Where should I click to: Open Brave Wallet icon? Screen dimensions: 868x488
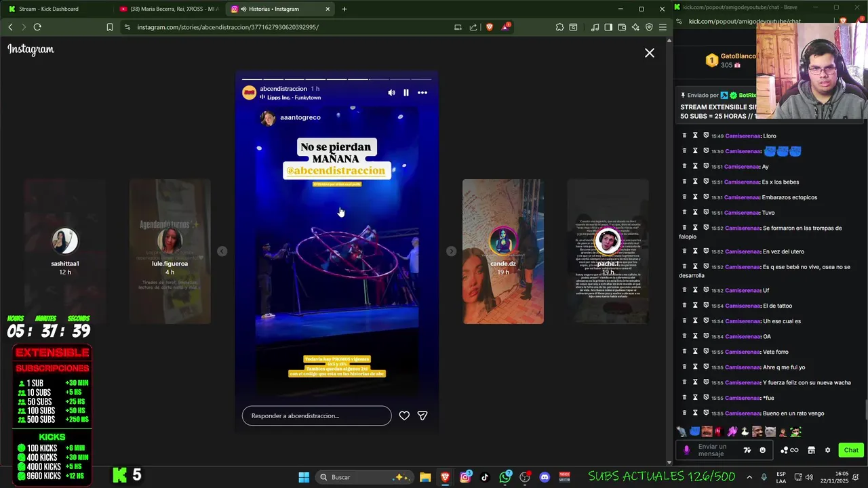tap(622, 27)
